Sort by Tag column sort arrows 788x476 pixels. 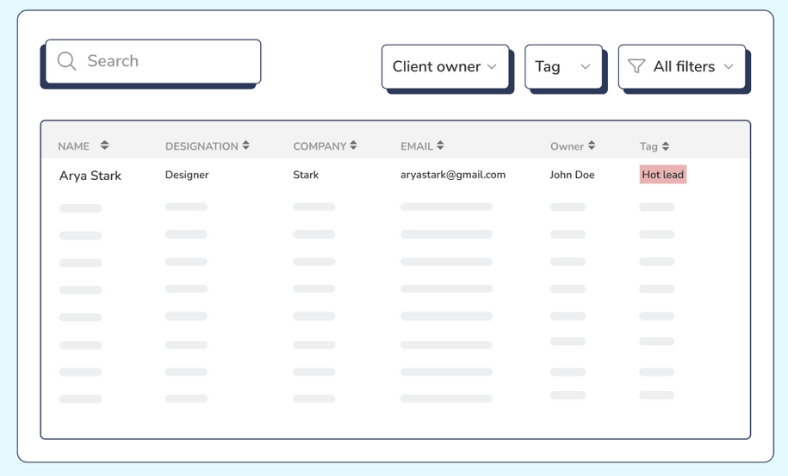(x=666, y=146)
